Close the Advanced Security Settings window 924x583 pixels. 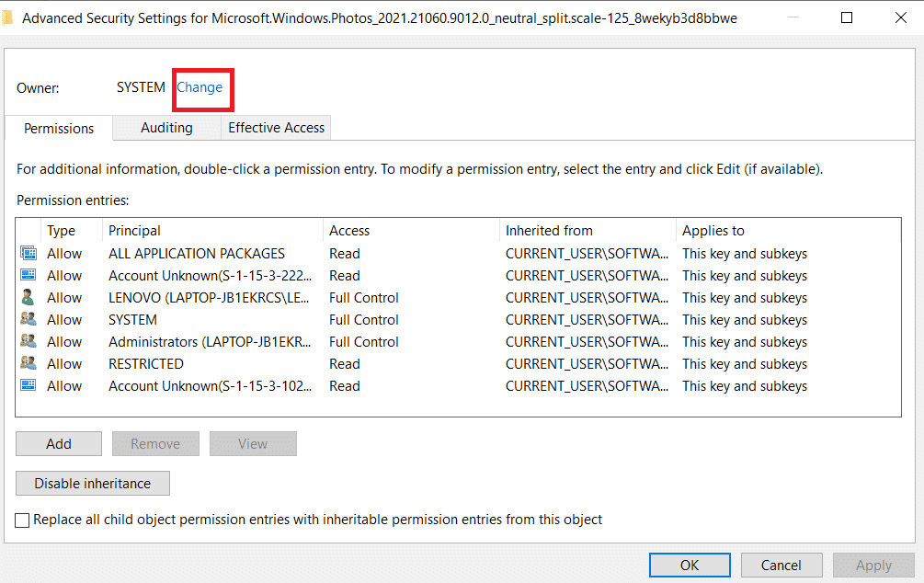tap(896, 17)
